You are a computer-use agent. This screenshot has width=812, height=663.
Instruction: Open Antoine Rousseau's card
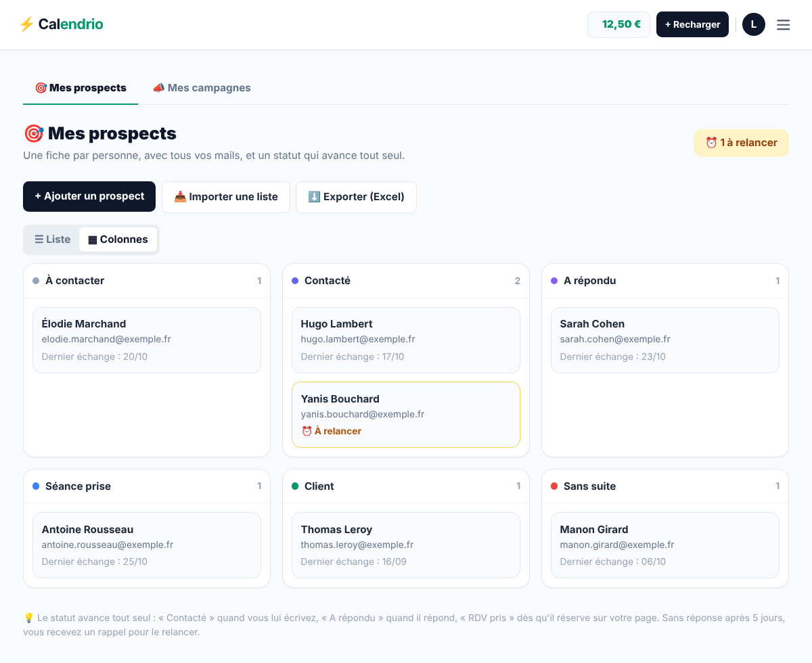147,545
